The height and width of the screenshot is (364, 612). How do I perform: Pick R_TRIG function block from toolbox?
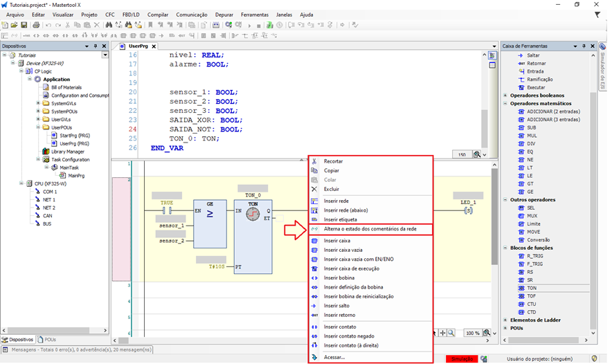(535, 255)
